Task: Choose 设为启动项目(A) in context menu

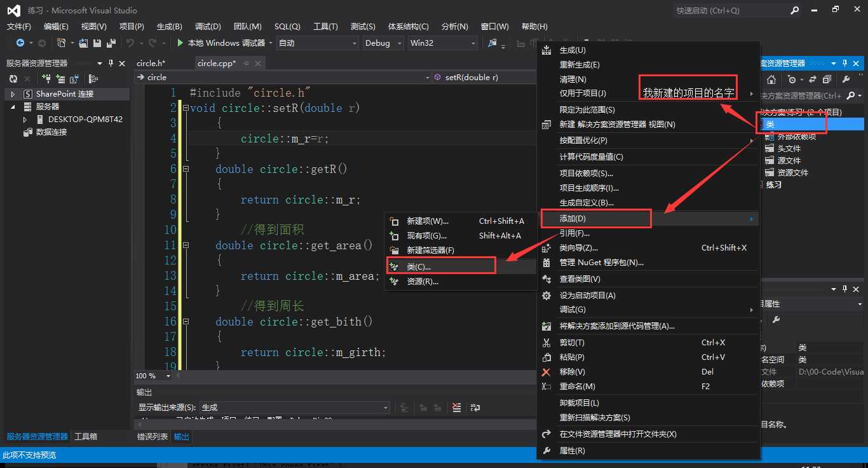Action: [649, 296]
